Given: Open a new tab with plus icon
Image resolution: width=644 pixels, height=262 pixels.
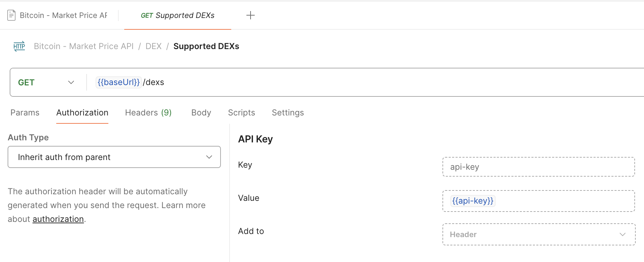Looking at the screenshot, I should pyautogui.click(x=251, y=15).
